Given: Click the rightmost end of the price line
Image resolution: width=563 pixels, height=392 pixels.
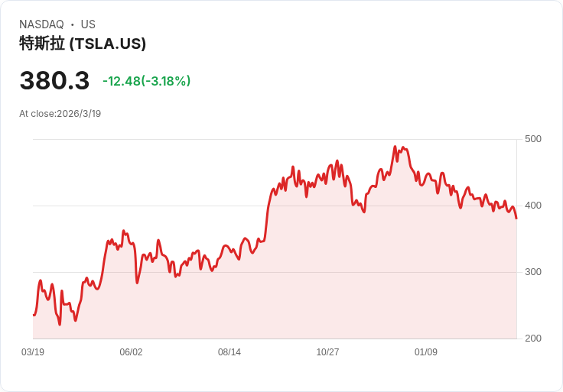Looking at the screenshot, I should click(516, 219).
